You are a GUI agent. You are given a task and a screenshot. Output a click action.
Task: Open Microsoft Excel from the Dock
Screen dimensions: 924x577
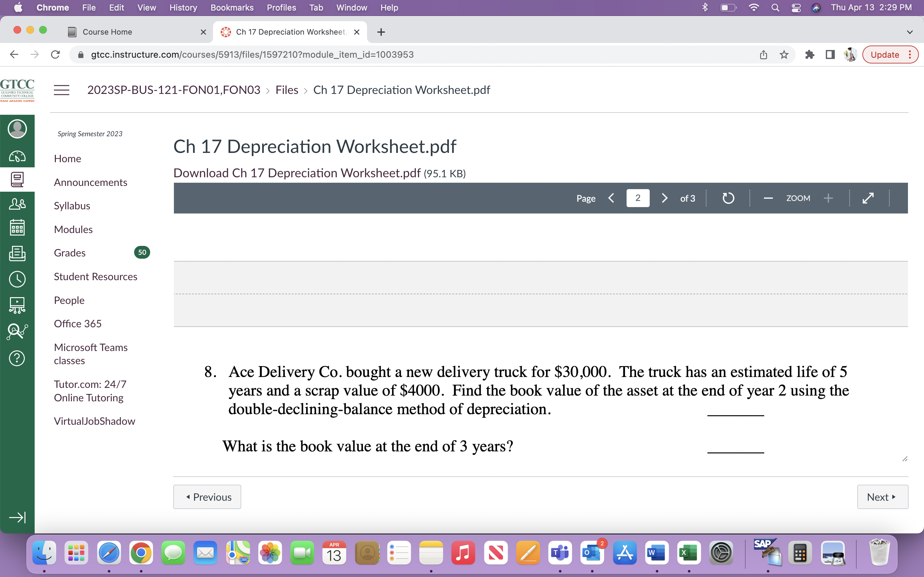pos(689,553)
